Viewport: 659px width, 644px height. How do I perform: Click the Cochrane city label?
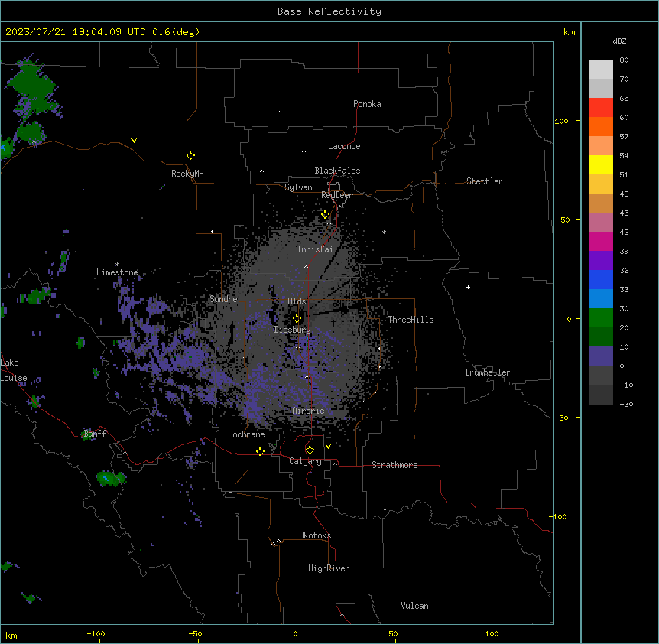tap(246, 434)
